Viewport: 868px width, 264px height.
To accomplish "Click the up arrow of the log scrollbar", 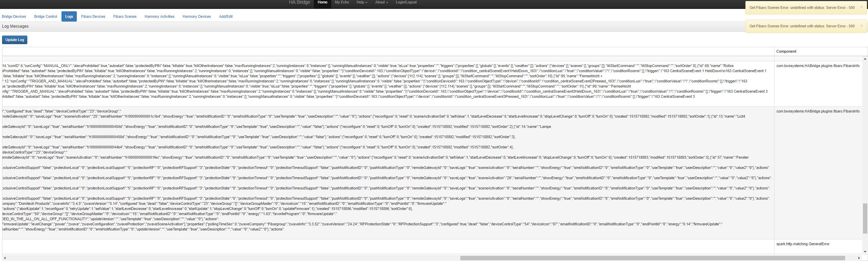I will [x=865, y=59].
